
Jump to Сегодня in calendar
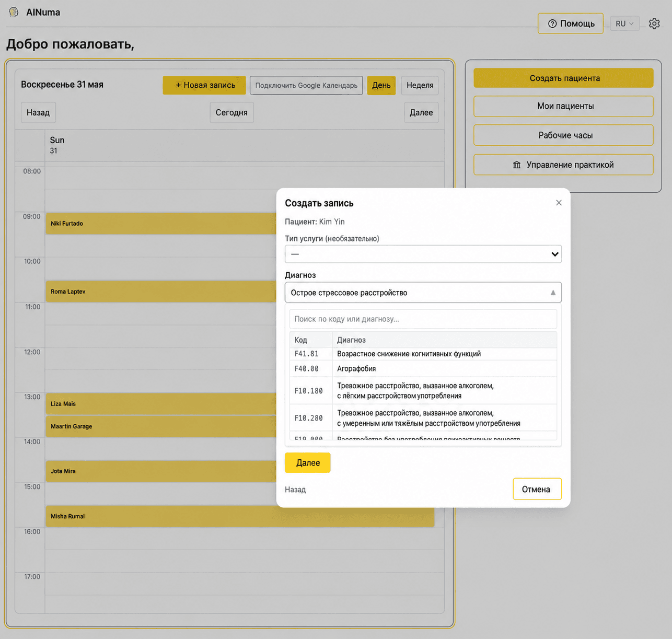[x=231, y=112]
